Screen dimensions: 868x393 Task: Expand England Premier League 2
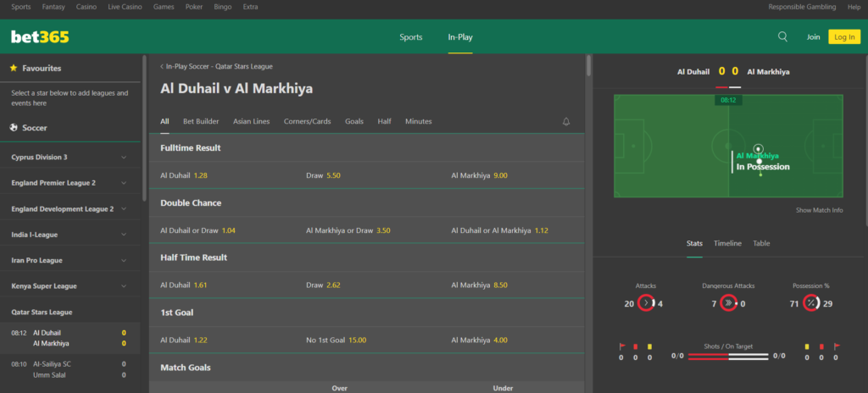point(70,183)
